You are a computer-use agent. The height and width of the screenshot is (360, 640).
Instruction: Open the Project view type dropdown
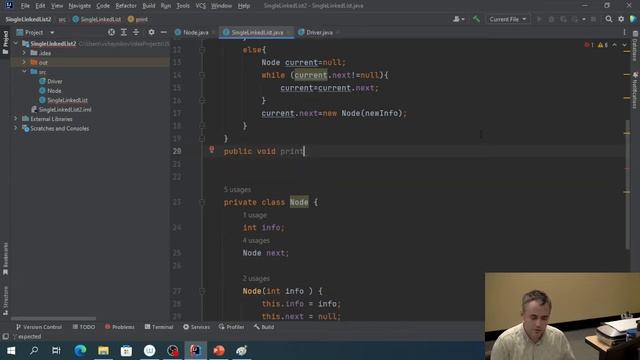pos(52,32)
